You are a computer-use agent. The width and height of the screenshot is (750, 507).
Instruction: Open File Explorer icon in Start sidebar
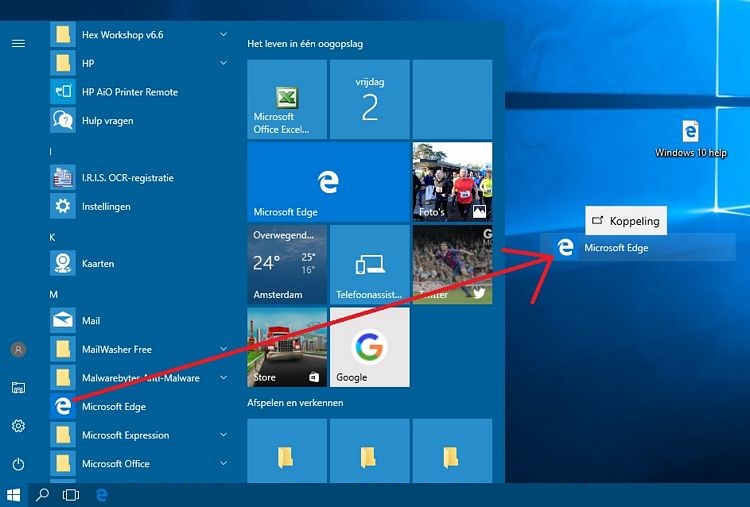(18, 387)
